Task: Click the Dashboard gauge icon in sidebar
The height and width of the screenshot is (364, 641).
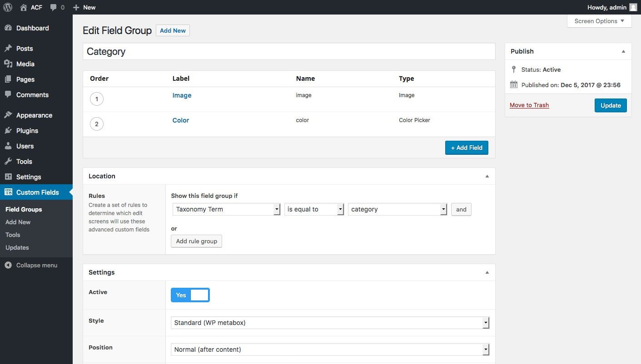Action: pyautogui.click(x=8, y=28)
